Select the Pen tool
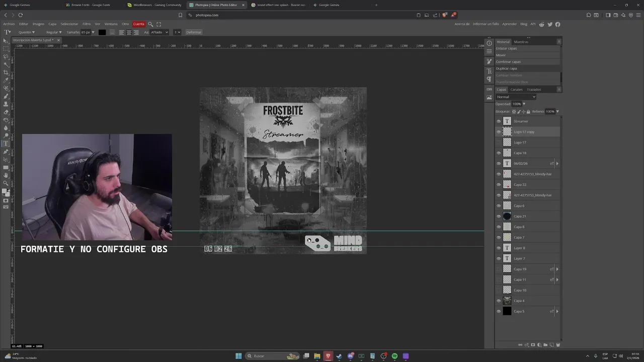The height and width of the screenshot is (362, 644). click(6, 151)
